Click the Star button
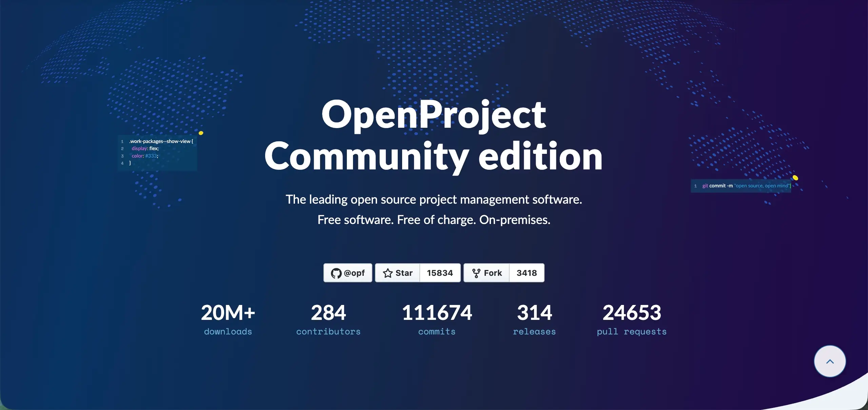This screenshot has width=868, height=410. [x=397, y=273]
